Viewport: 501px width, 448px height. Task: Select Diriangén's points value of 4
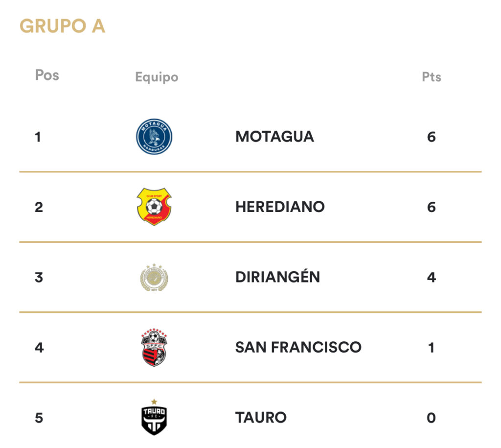point(431,277)
